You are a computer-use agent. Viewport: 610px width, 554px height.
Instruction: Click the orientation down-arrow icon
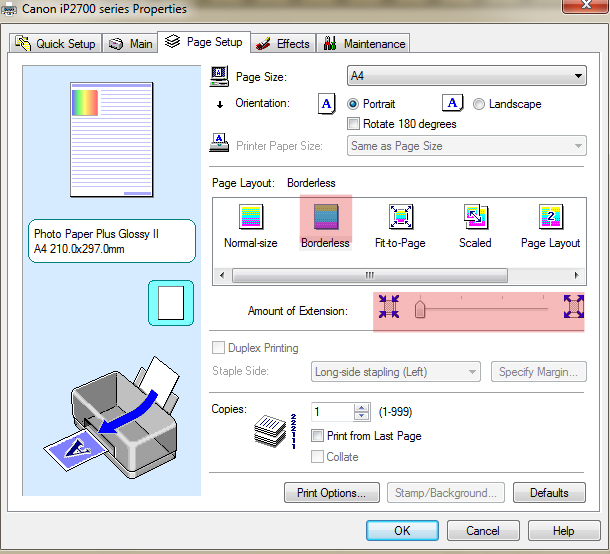[x=220, y=104]
